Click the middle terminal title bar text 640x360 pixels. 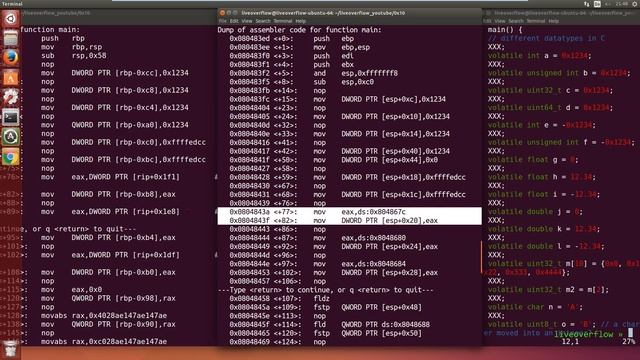323,13
